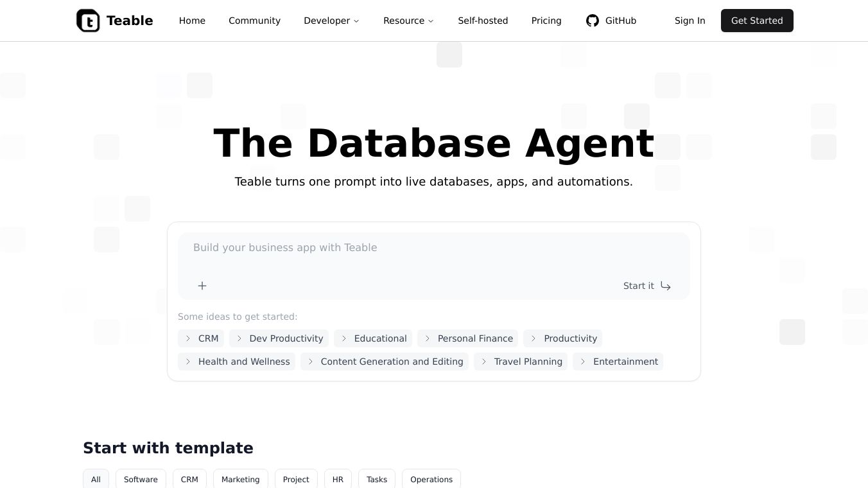Filter templates by HR
This screenshot has width=868, height=488.
[x=338, y=480]
